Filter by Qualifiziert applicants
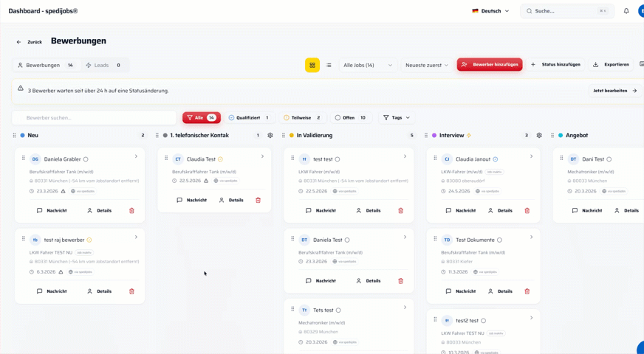 (250, 118)
